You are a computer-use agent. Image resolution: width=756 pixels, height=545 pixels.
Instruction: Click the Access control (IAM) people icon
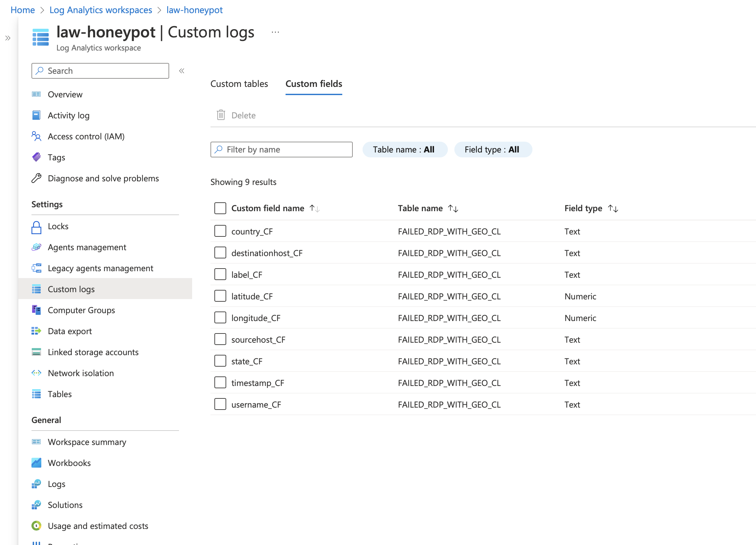point(36,136)
